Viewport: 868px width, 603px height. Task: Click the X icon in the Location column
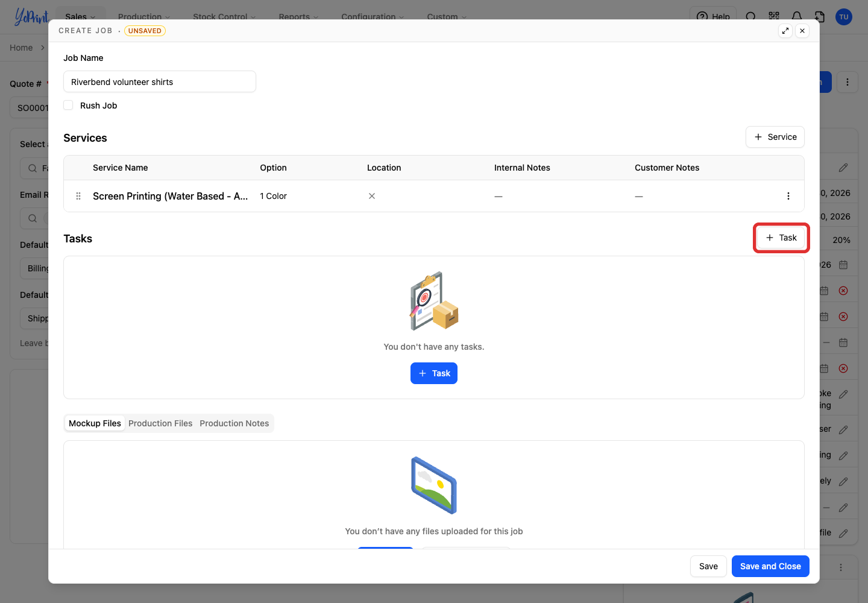click(x=372, y=196)
